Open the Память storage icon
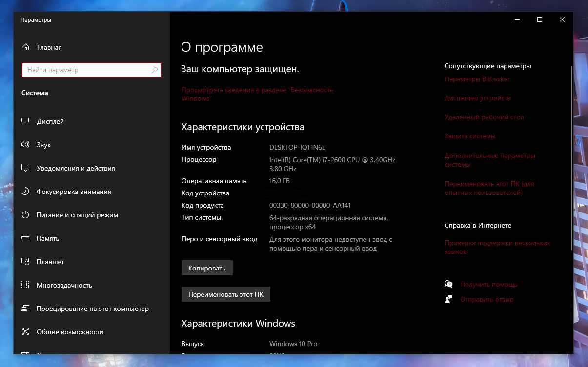Image resolution: width=588 pixels, height=367 pixels. click(26, 238)
